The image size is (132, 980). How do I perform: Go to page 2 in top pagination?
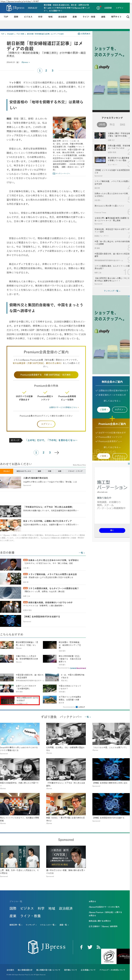pyautogui.click(x=46, y=70)
